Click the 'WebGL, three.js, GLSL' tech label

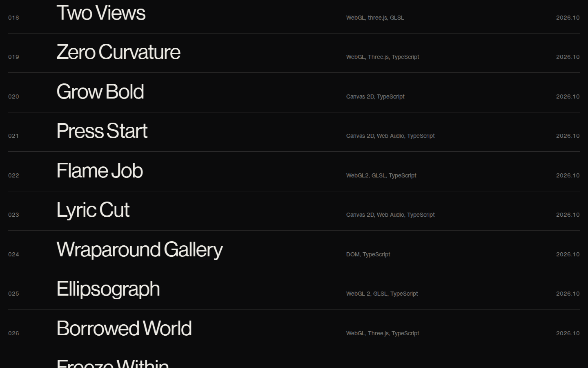pos(375,18)
